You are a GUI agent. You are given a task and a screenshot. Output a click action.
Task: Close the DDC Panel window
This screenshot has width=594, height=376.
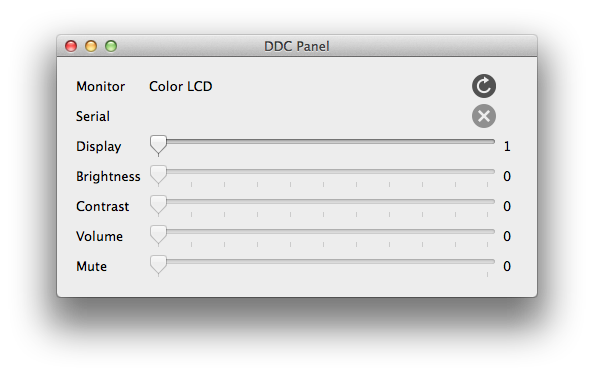coord(71,46)
